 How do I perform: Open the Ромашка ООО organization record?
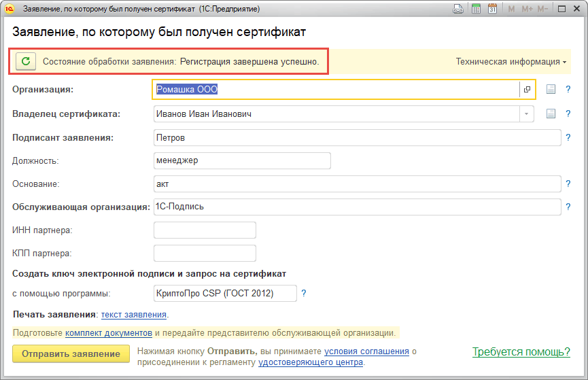527,89
